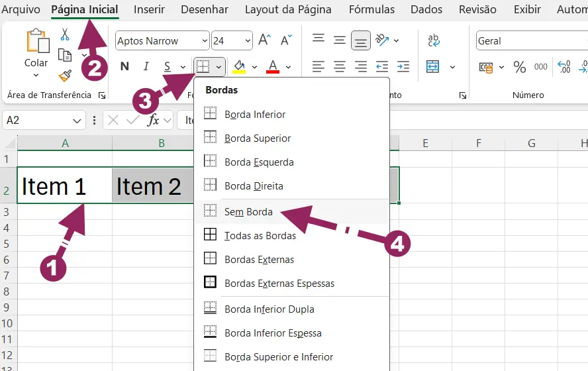Select cell containing Item 1
Viewport: 588px width, 371px height.
click(x=64, y=185)
